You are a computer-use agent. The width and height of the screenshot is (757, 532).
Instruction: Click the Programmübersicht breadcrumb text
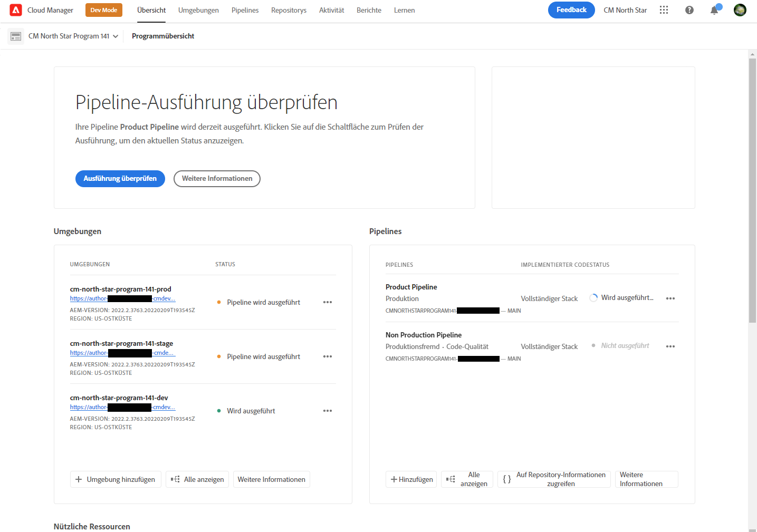click(x=163, y=36)
